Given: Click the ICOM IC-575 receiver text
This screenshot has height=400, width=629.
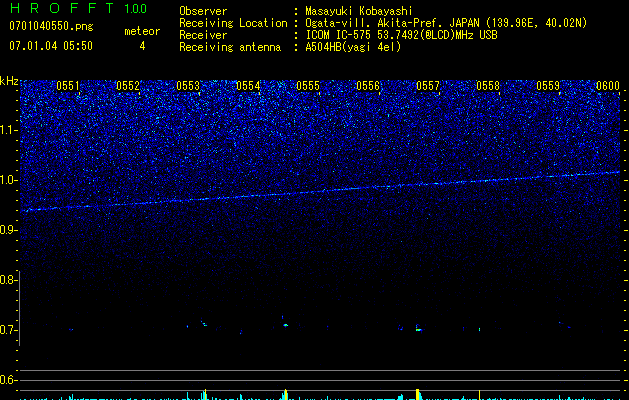Looking at the screenshot, I should 401,35.
